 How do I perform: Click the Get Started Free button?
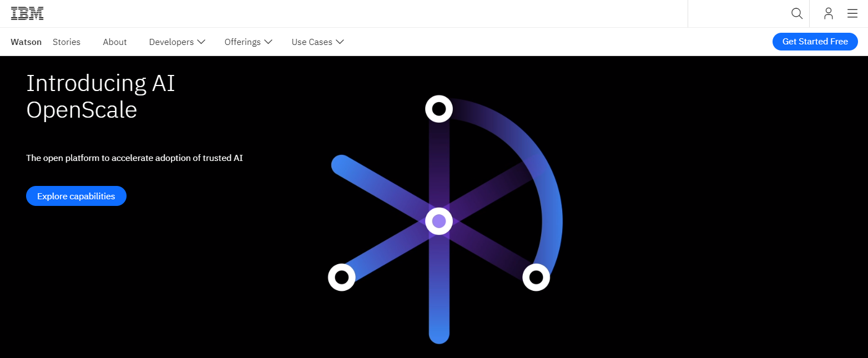[x=815, y=41]
